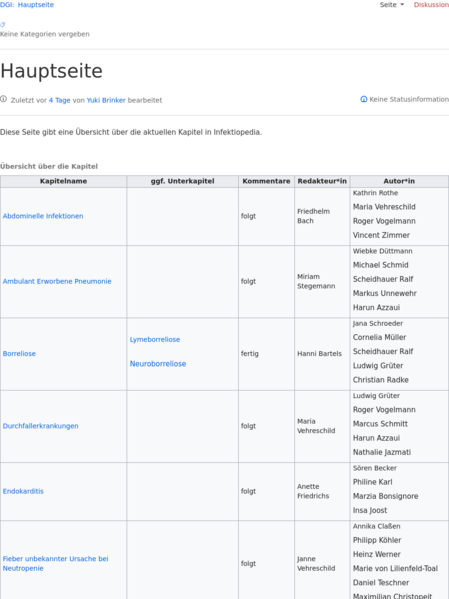Image resolution: width=449 pixels, height=599 pixels.
Task: Click author Heinz Werner
Action: 376,554
